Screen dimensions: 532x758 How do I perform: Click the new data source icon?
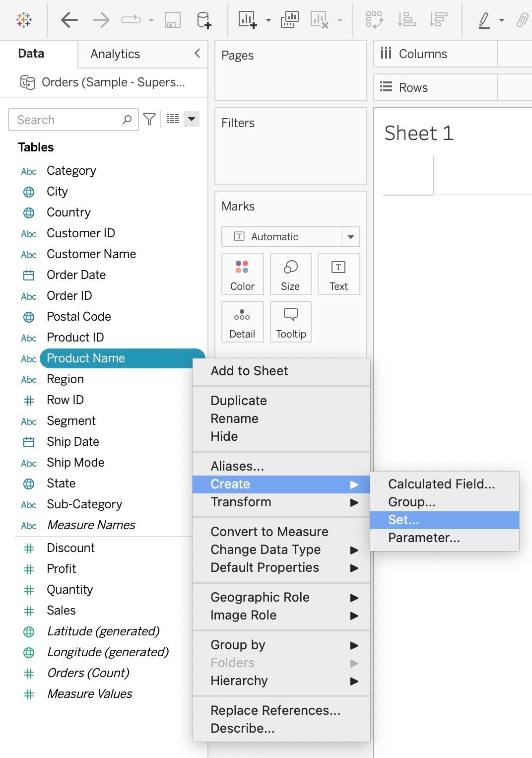pyautogui.click(x=203, y=20)
